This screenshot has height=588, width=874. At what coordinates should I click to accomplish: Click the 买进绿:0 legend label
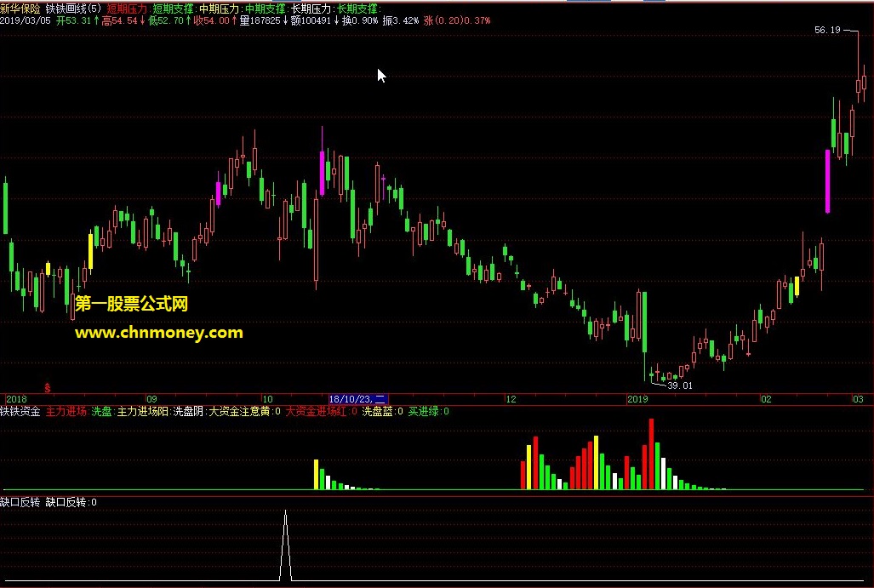(x=429, y=411)
